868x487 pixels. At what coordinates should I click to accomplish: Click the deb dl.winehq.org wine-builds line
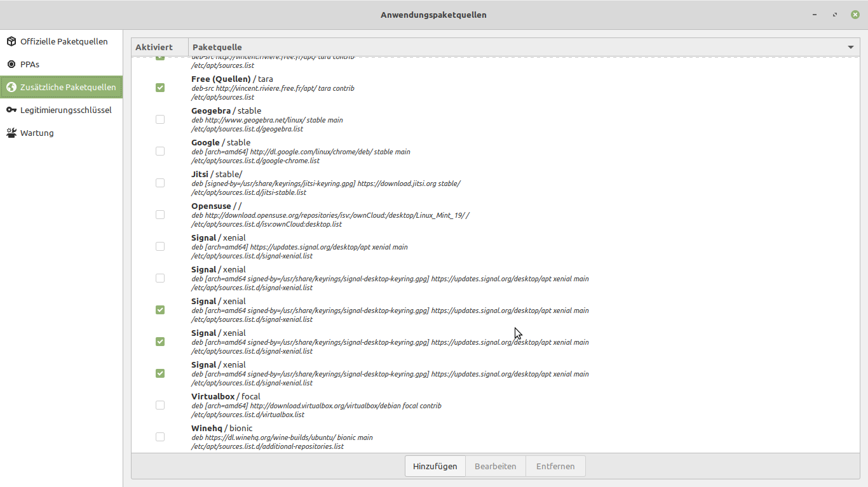pyautogui.click(x=282, y=437)
